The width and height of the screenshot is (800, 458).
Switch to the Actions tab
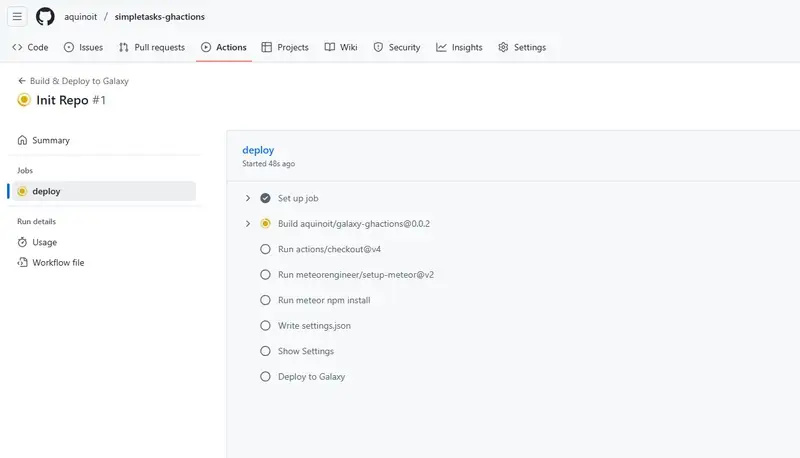[x=223, y=47]
